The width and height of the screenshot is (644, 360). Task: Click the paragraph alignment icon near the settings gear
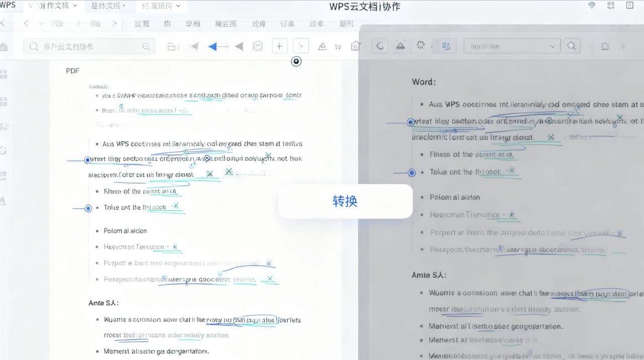click(446, 45)
